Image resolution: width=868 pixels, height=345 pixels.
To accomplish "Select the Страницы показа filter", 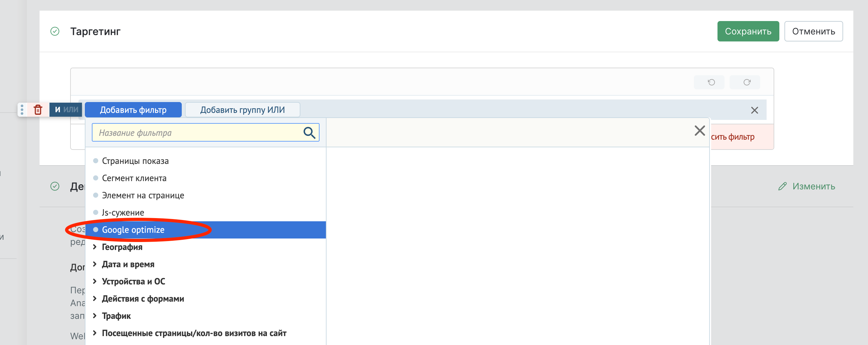I will pos(206,161).
